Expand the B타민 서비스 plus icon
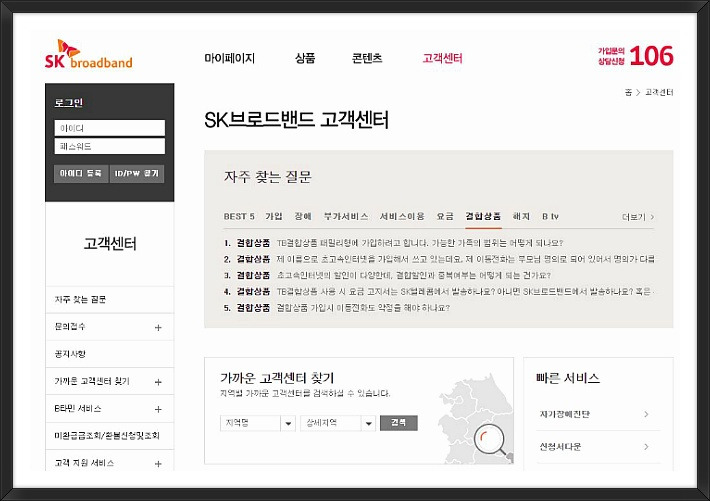 pyautogui.click(x=158, y=409)
